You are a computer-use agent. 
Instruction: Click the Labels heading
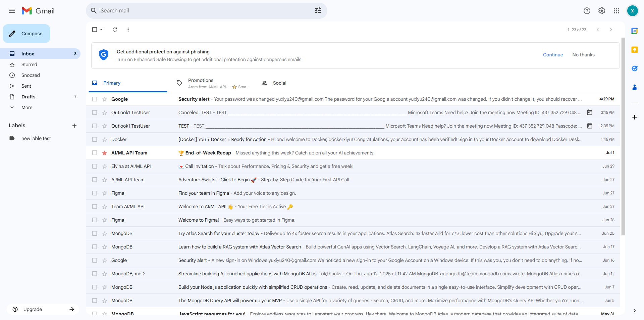click(x=17, y=126)
